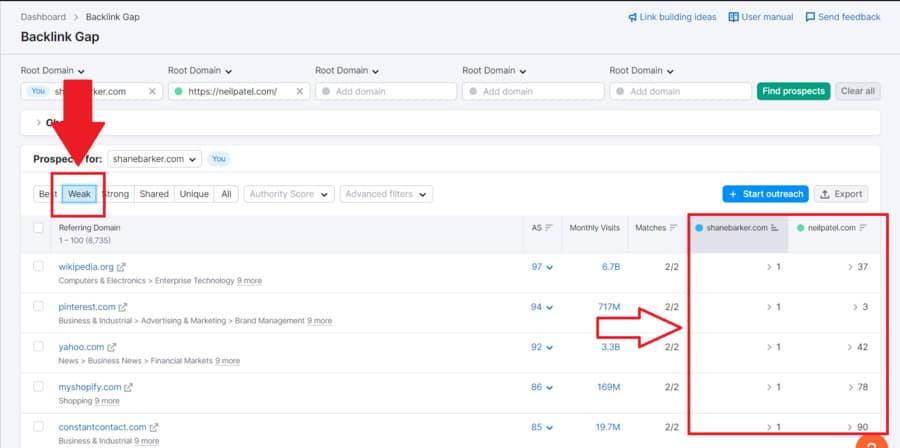Image resolution: width=900 pixels, height=448 pixels.
Task: Click the Find prospects button
Action: click(x=793, y=91)
